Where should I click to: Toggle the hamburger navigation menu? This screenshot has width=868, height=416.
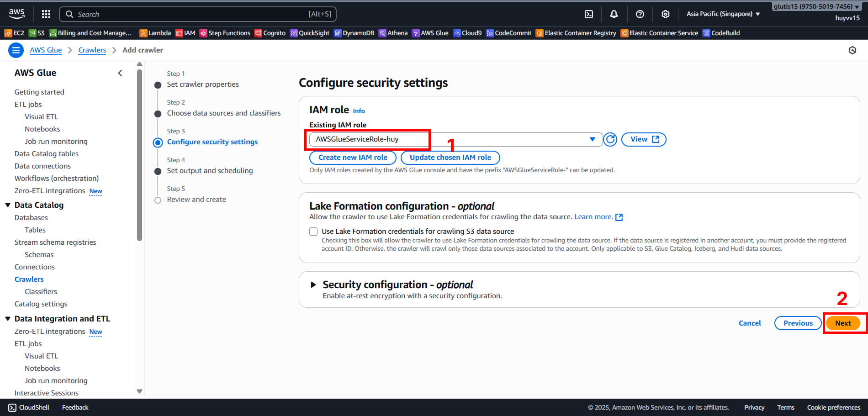point(16,50)
